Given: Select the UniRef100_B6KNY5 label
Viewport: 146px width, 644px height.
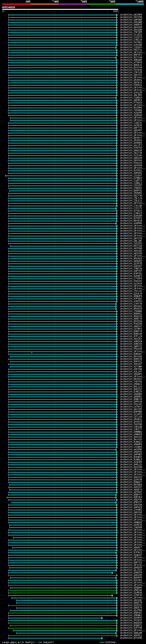Looking at the screenshot, I should pos(131,578).
